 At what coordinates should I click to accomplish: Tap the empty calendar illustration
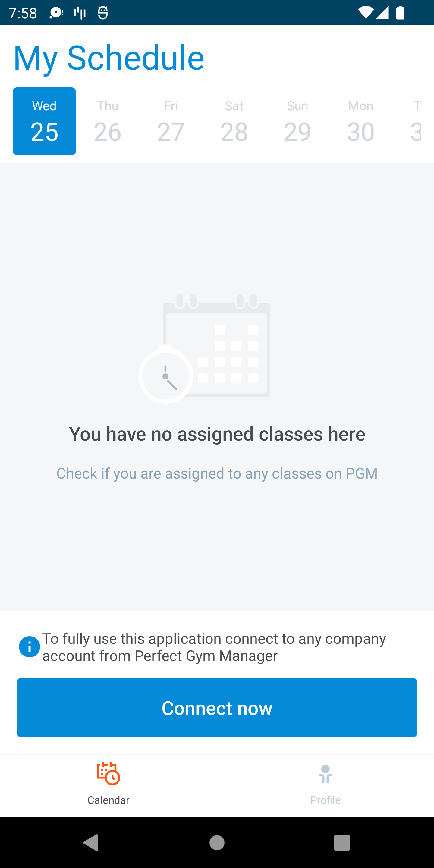coord(205,348)
